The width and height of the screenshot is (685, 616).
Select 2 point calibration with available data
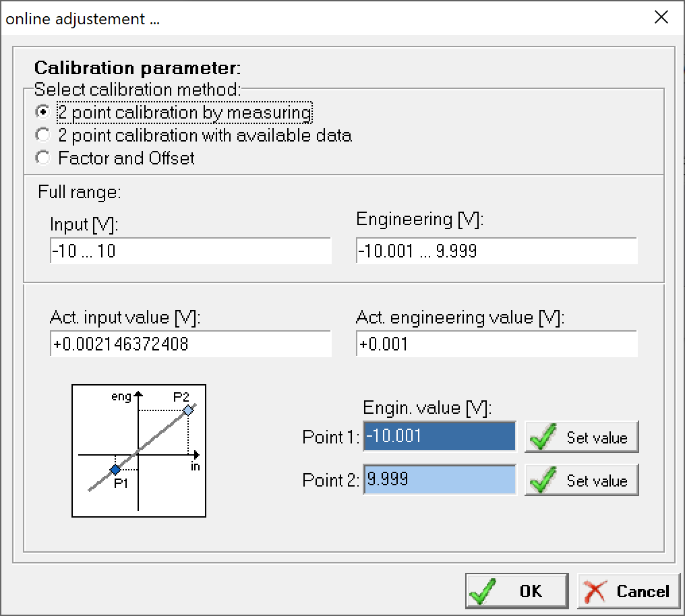pos(42,135)
